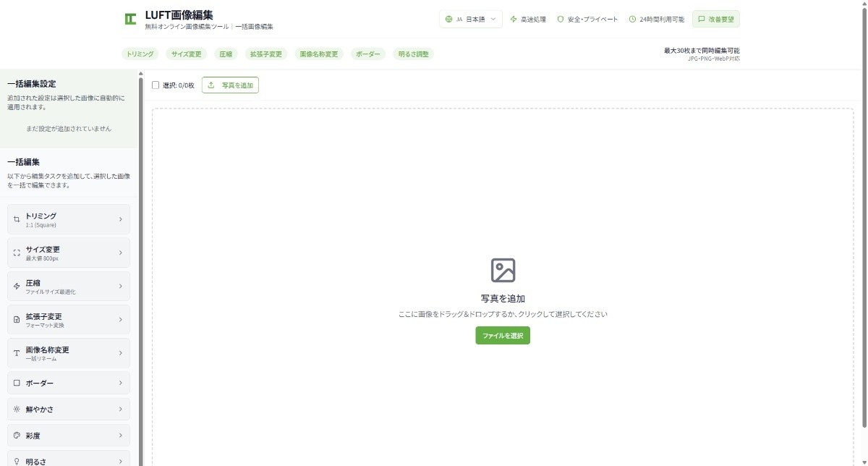Screen dimensions: 868x466
Task: Click the フォーマット変換 subtitle
Action: point(45,325)
